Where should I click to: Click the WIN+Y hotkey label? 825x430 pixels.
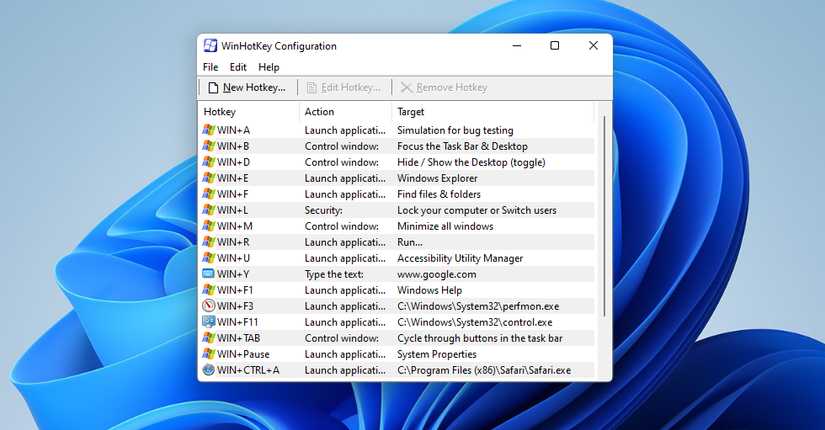click(233, 274)
